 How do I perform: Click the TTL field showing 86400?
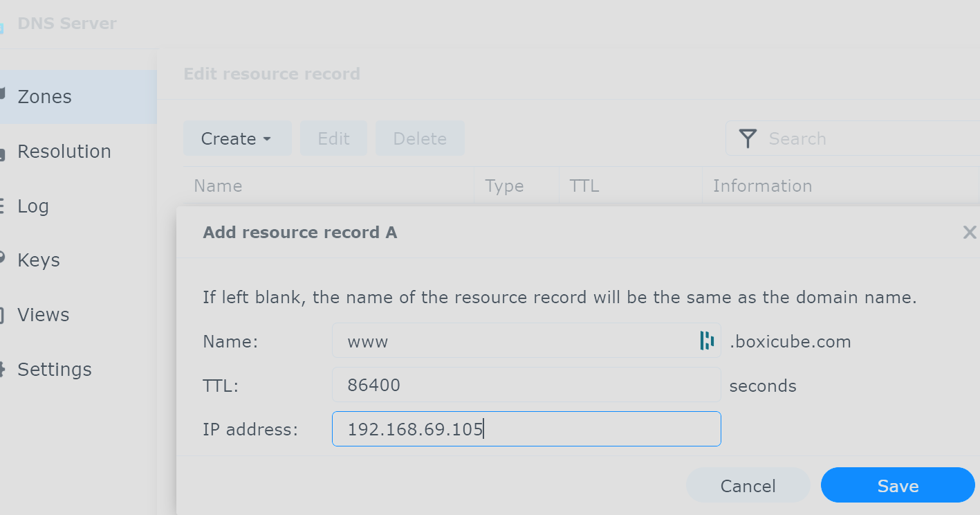click(526, 385)
